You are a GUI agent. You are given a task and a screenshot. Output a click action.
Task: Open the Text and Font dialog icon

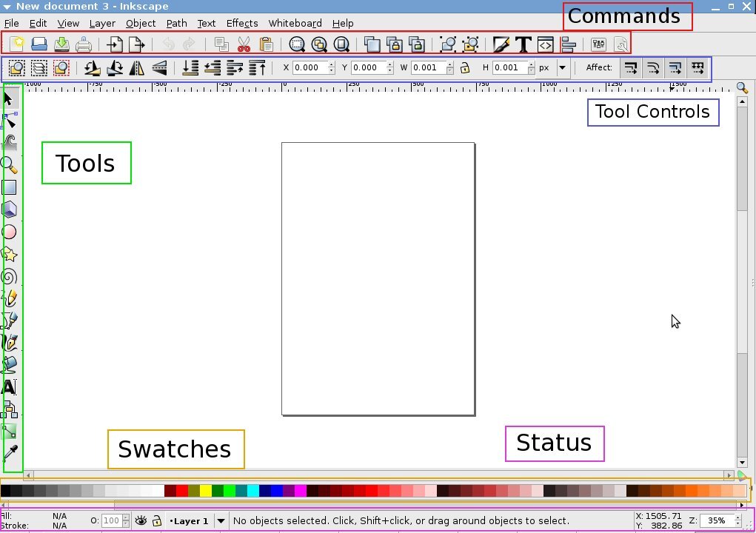[x=523, y=44]
